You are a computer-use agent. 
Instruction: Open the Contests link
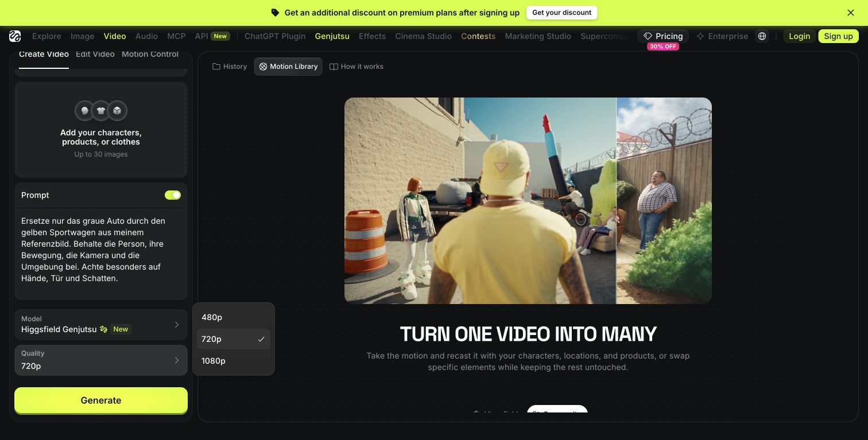[478, 36]
